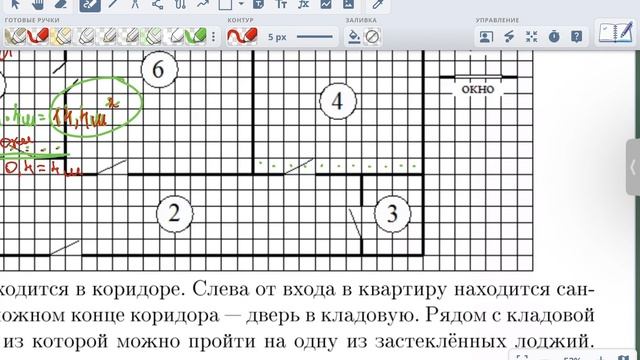The width and height of the screenshot is (640, 360).
Task: Choose the light green highlighter preset
Action: click(151, 36)
